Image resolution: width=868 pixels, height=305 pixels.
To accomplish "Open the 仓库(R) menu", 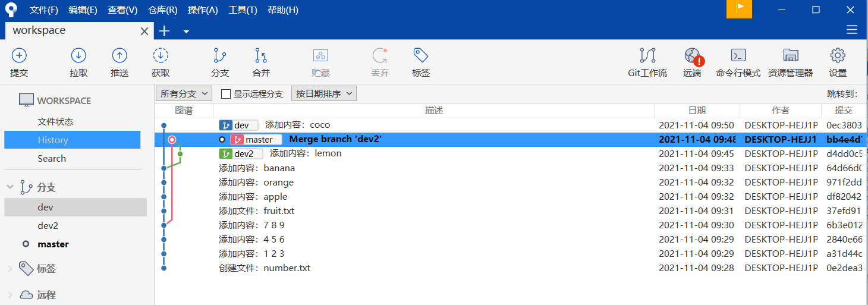I will pos(163,10).
